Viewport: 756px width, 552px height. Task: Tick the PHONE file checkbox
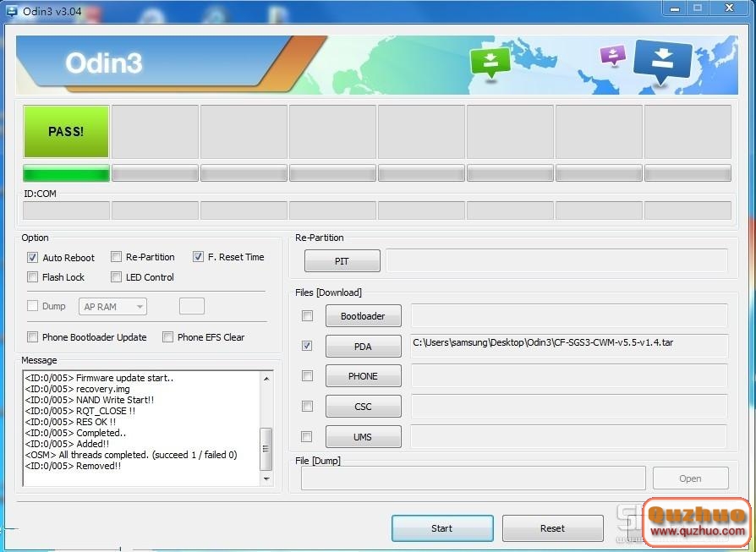307,375
